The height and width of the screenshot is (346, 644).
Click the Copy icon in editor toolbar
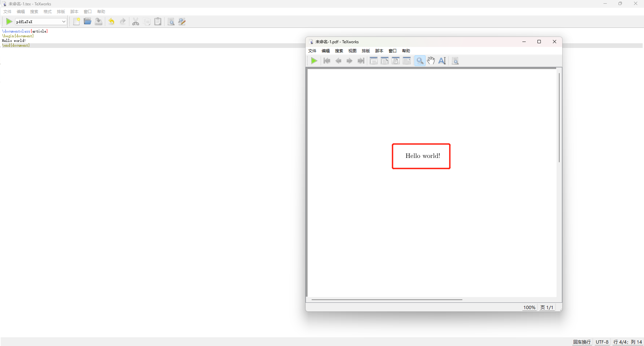(147, 22)
